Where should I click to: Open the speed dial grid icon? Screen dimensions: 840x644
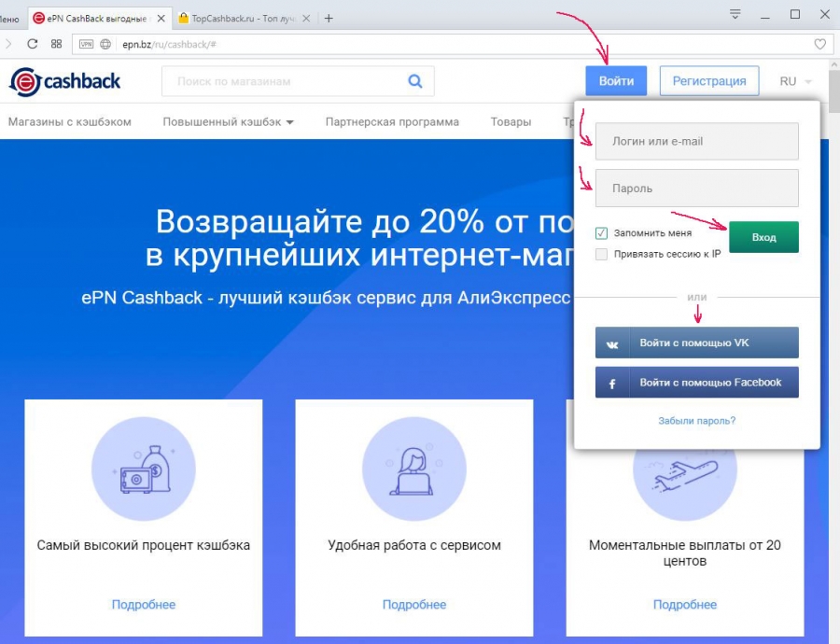tap(56, 44)
